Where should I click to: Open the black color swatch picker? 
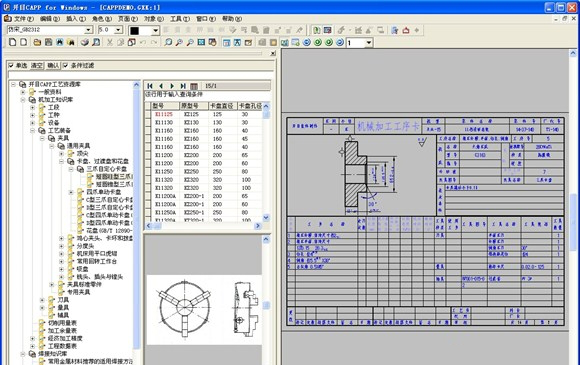click(x=156, y=31)
